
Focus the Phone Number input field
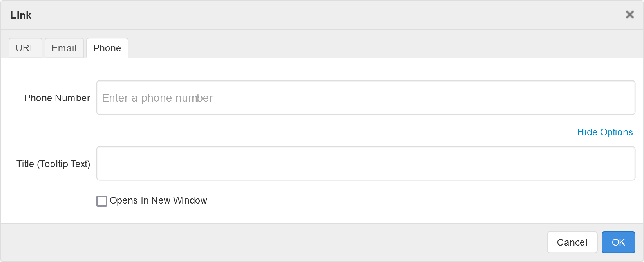tap(365, 98)
